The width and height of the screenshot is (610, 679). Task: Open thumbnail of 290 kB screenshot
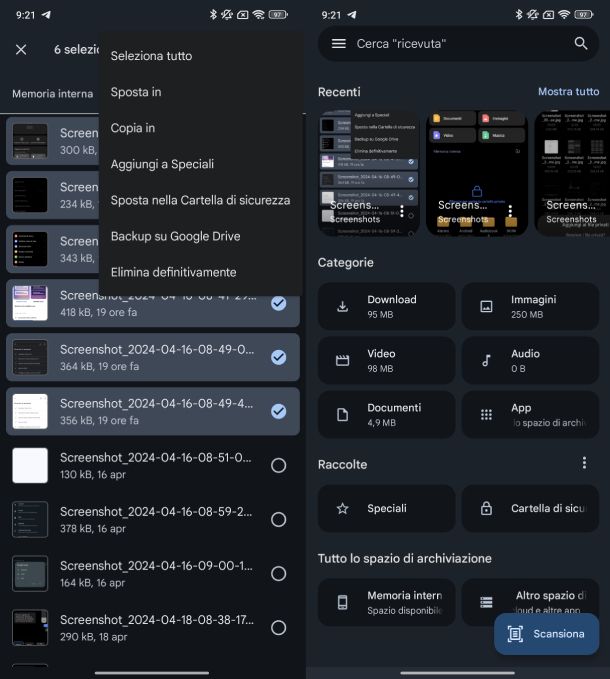click(30, 628)
